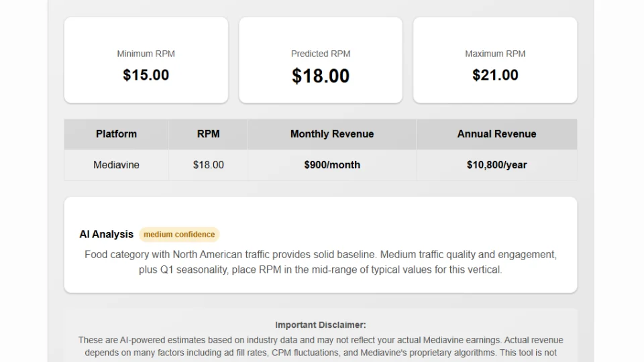Click the AI Analysis heading
Image resolution: width=644 pixels, height=362 pixels.
(x=106, y=235)
